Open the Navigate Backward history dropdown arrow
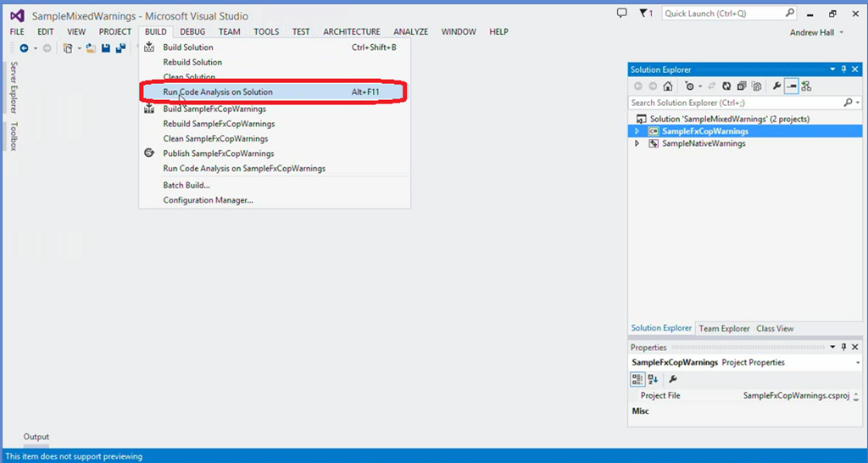Image resolution: width=868 pixels, height=463 pixels. [36, 48]
